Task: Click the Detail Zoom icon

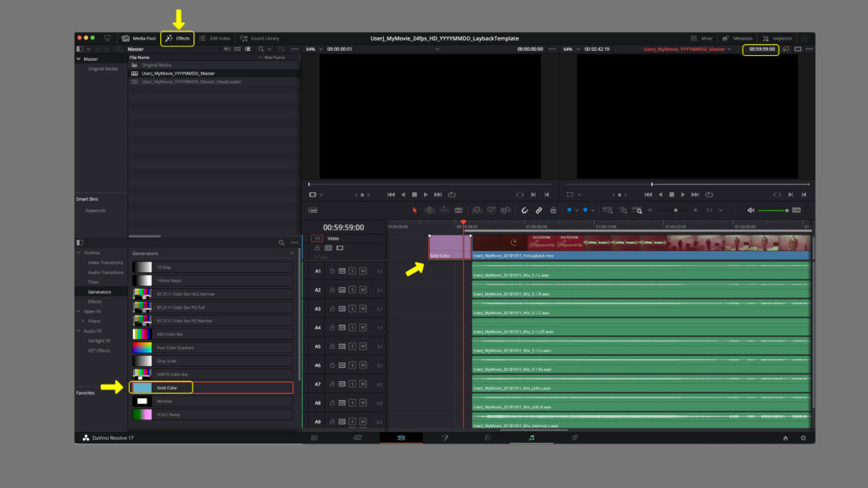Action: coord(623,210)
